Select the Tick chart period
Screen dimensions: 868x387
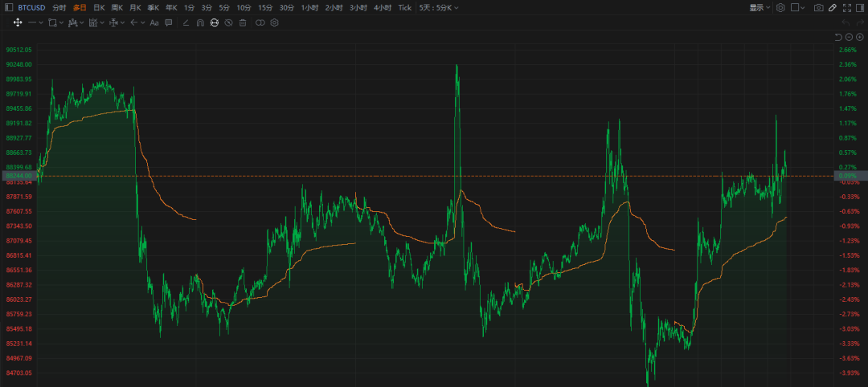click(x=405, y=7)
